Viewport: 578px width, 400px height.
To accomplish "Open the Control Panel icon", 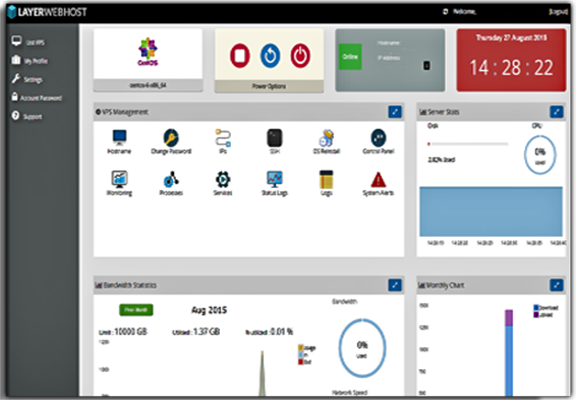I will tap(379, 138).
